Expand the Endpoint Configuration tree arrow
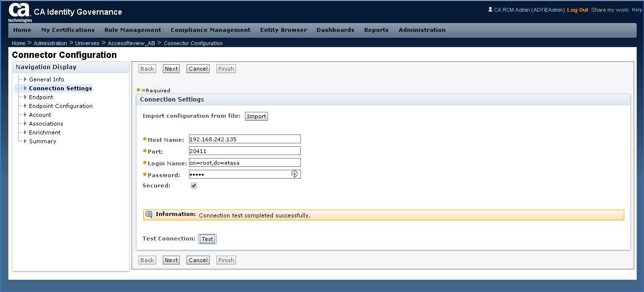Screen dimensions: 644x292 point(25,106)
